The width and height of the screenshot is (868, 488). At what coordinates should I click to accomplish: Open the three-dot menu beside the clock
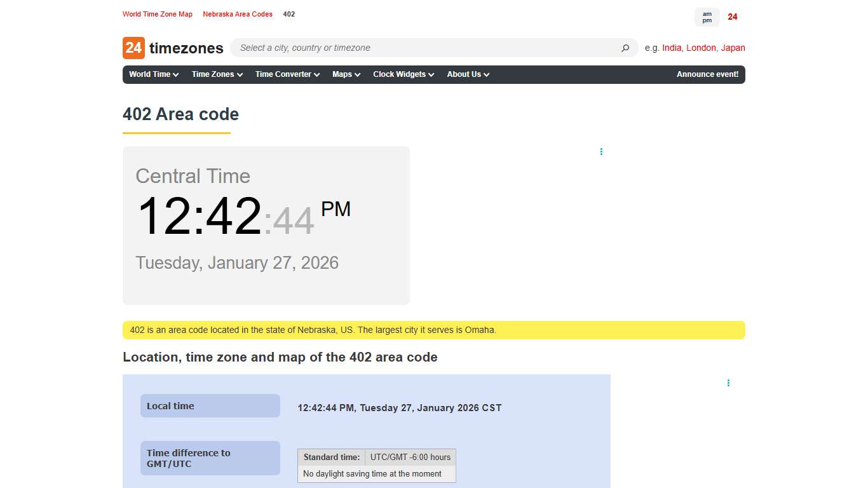[x=601, y=151]
